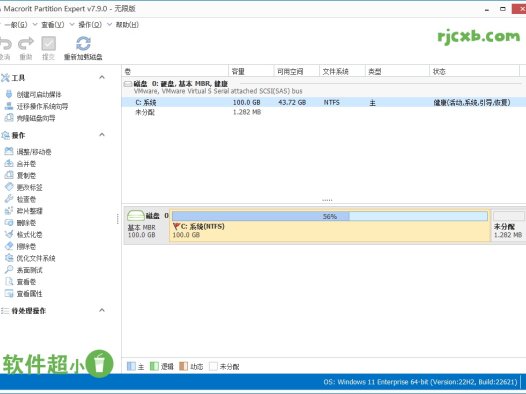Select the 未分配 unallocated block in the disk map

click(x=508, y=226)
